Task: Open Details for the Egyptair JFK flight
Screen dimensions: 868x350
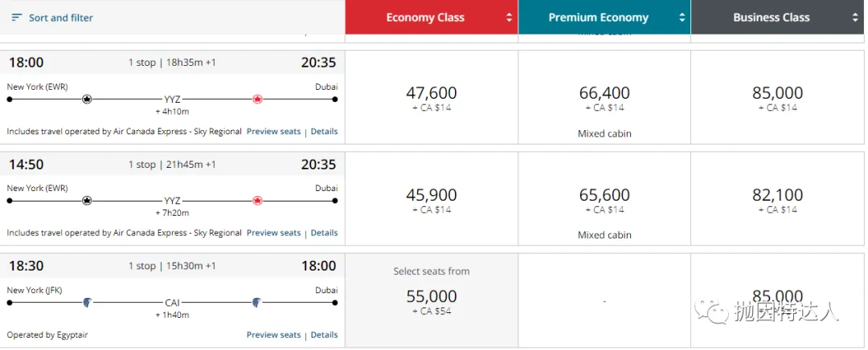Action: [324, 335]
